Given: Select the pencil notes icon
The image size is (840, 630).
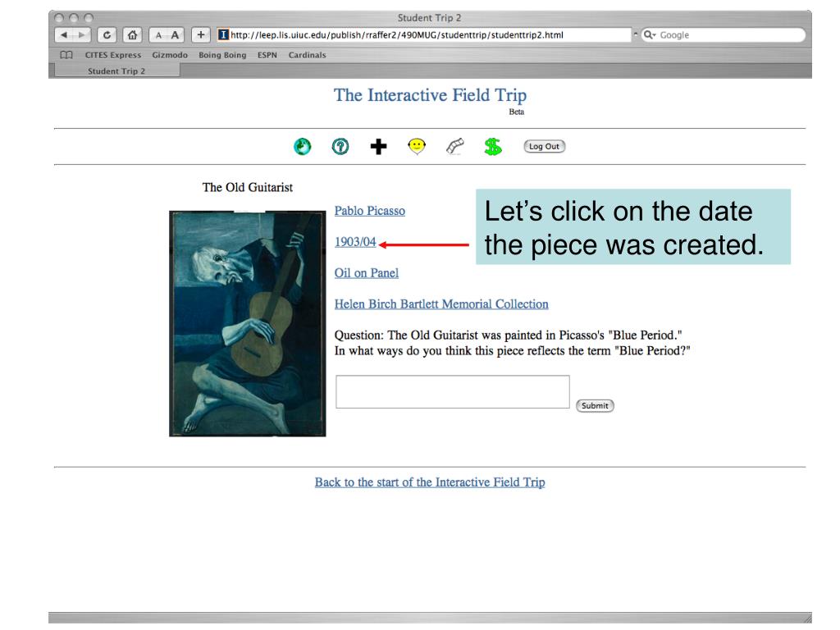Looking at the screenshot, I should pos(454,146).
